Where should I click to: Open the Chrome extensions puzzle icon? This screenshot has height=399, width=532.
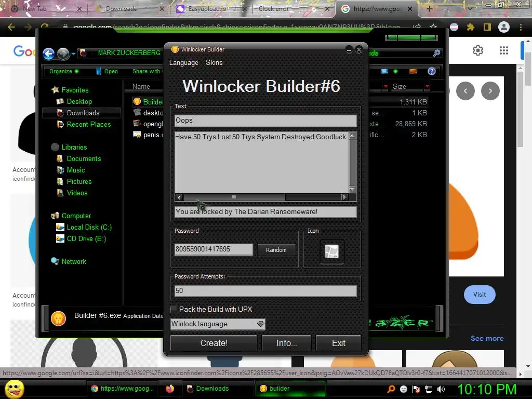(x=470, y=27)
